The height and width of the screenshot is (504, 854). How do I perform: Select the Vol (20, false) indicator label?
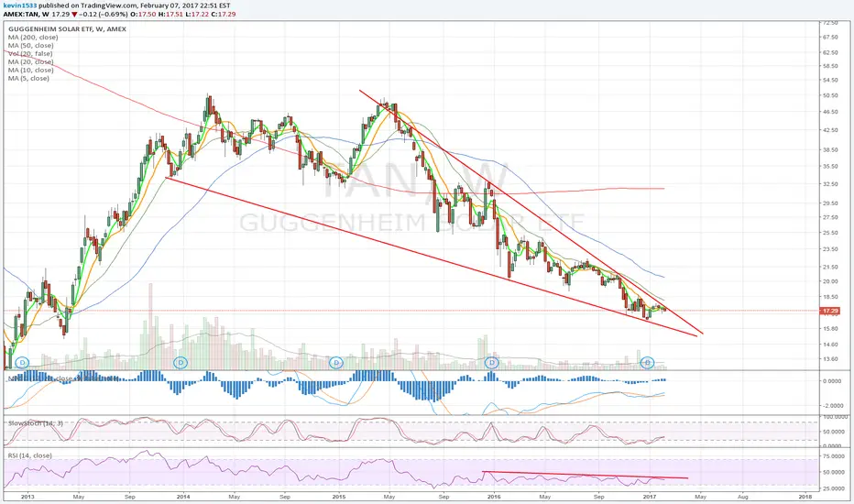30,53
